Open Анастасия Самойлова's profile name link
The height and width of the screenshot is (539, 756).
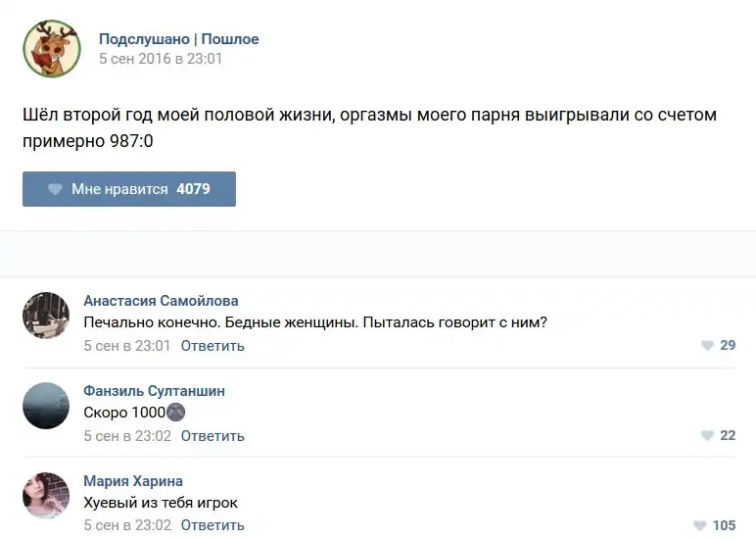click(161, 301)
